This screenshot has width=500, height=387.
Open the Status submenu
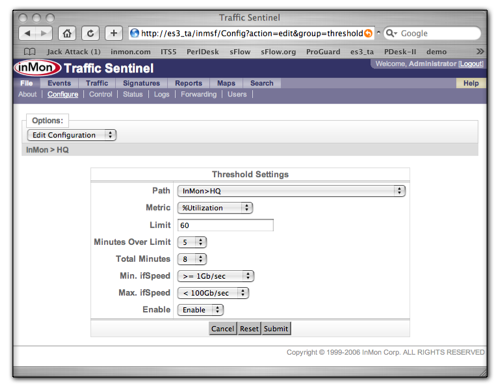133,94
